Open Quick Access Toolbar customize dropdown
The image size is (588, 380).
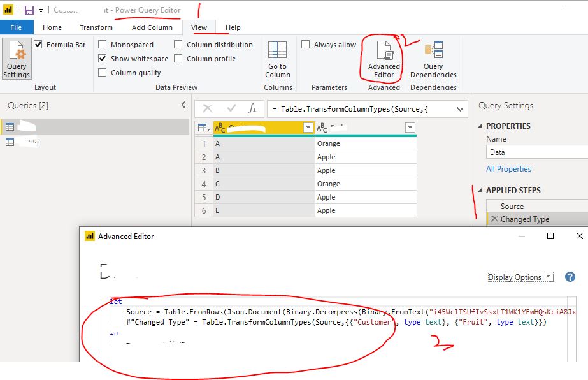(x=41, y=10)
